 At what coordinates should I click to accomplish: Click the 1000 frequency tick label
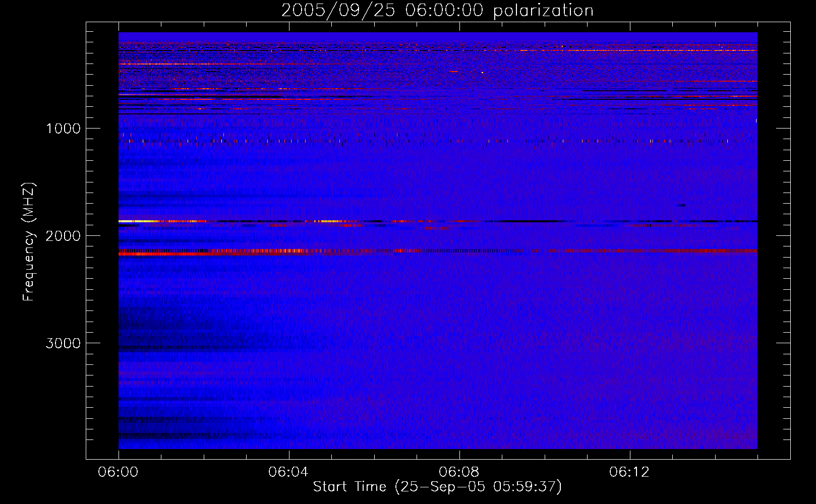(x=63, y=129)
